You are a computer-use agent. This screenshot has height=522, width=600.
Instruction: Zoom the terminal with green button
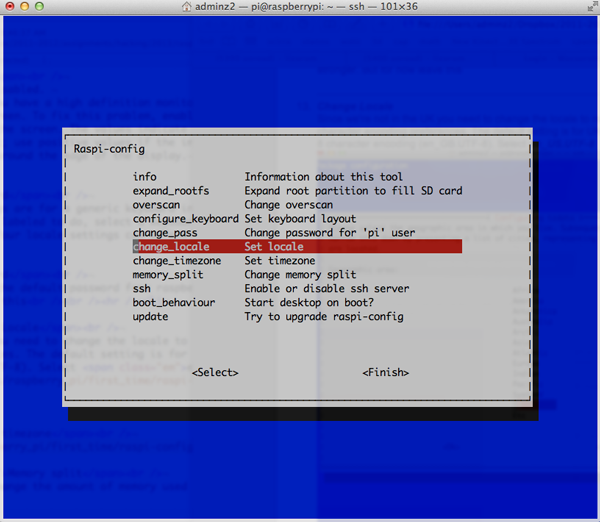pos(39,6)
